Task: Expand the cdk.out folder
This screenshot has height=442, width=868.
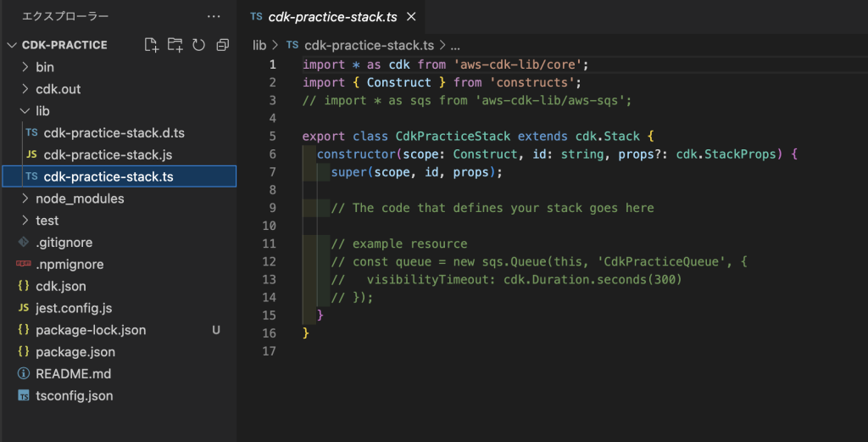Action: (58, 89)
